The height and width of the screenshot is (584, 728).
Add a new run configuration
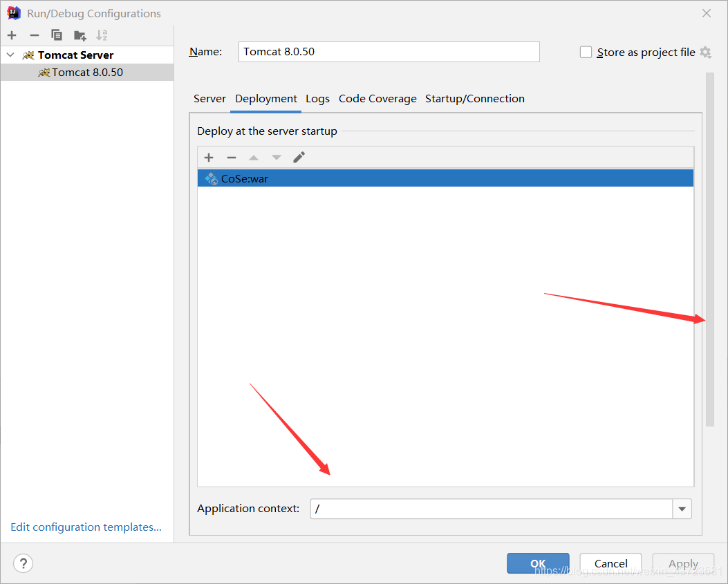(12, 35)
